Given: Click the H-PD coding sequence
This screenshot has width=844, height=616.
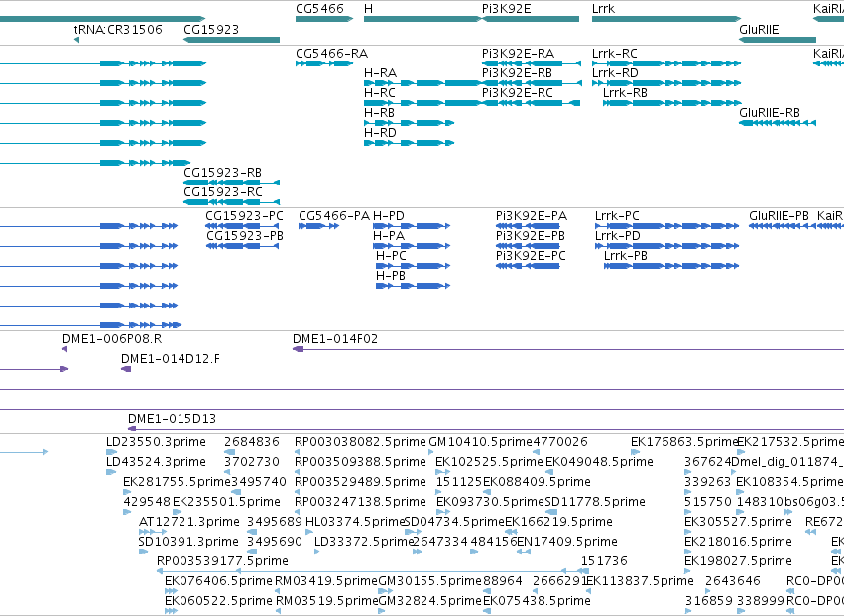Looking at the screenshot, I should (x=412, y=226).
